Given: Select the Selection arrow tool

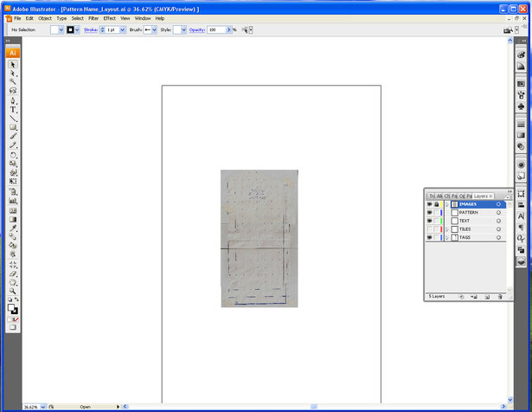Looking at the screenshot, I should [x=13, y=64].
